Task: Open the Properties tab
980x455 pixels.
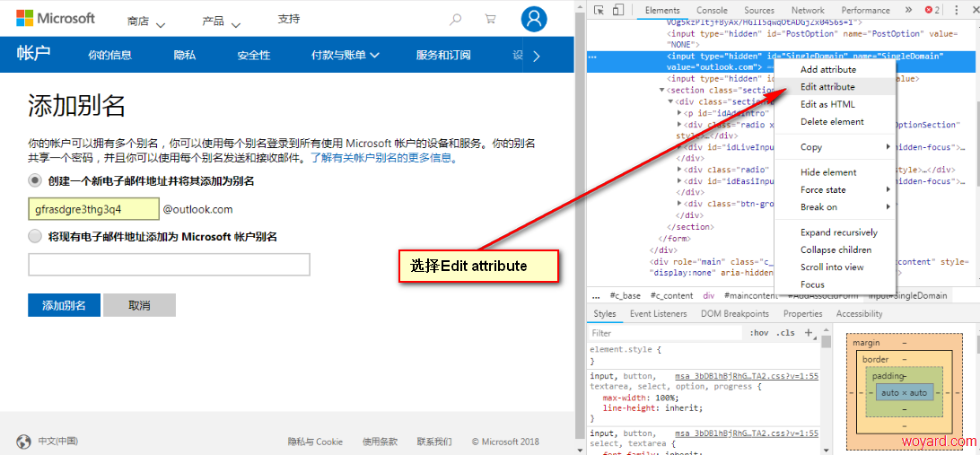Action: 802,314
